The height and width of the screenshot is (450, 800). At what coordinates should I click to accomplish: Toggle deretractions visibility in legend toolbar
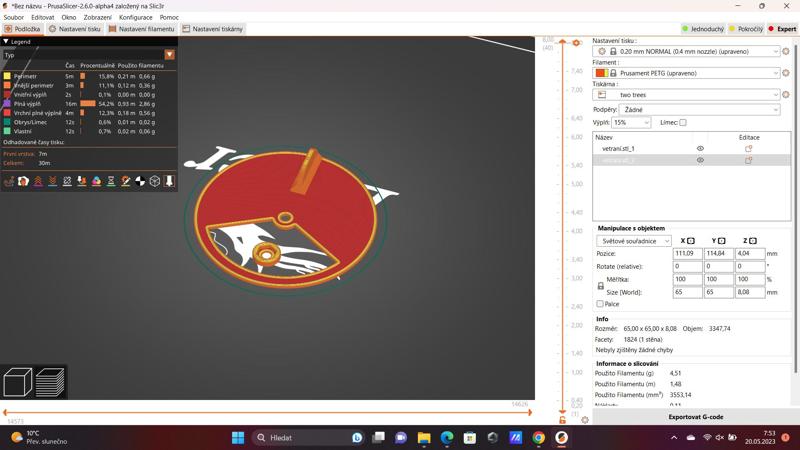tap(53, 181)
